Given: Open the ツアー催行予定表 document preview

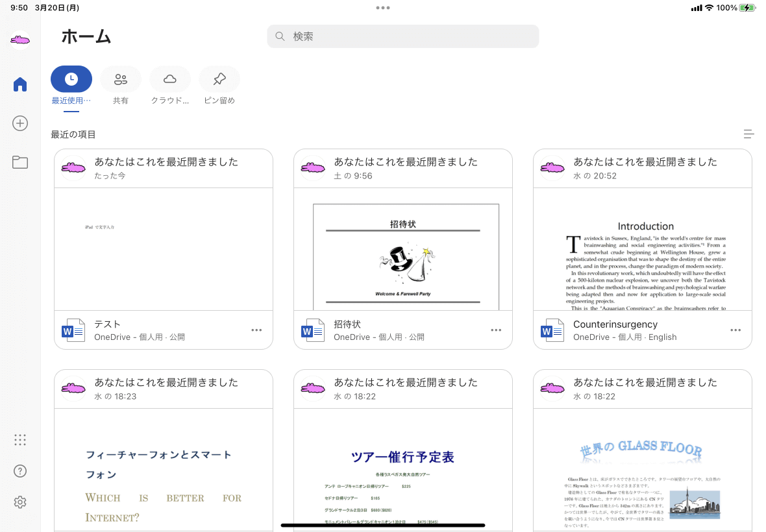Looking at the screenshot, I should tap(403, 470).
